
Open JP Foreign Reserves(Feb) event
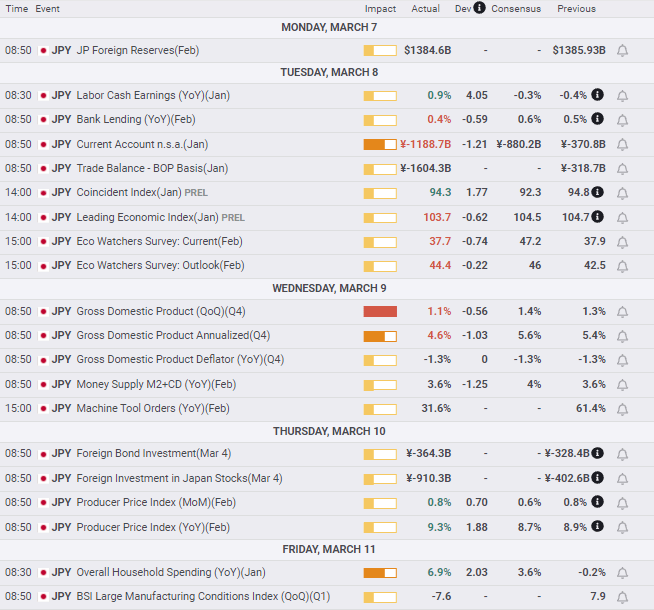(x=138, y=50)
